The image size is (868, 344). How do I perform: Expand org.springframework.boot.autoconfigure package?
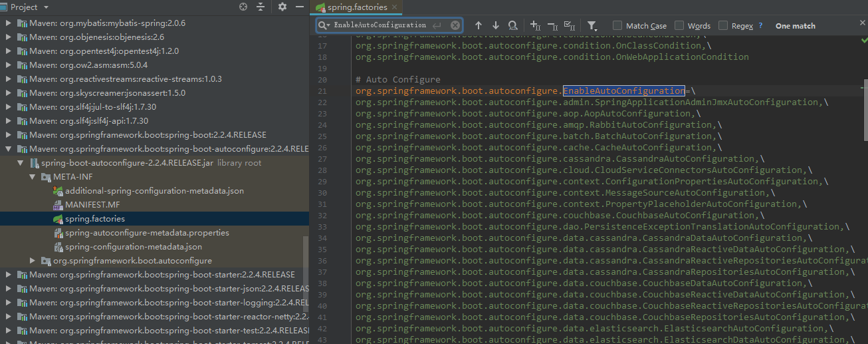pyautogui.click(x=33, y=261)
